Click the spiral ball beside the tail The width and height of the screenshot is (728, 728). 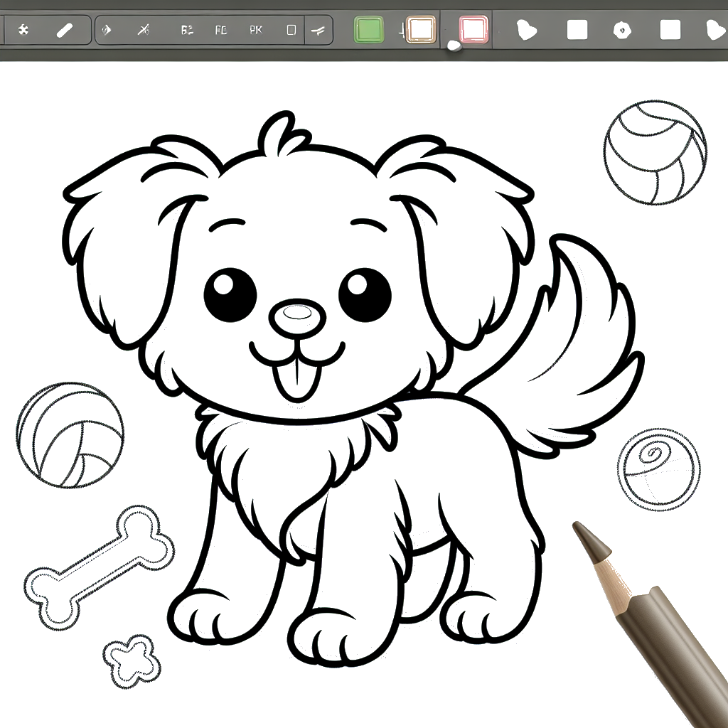pos(658,469)
